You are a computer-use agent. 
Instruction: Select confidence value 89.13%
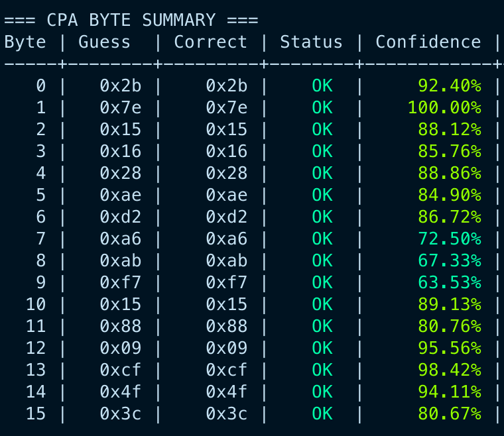pyautogui.click(x=450, y=304)
